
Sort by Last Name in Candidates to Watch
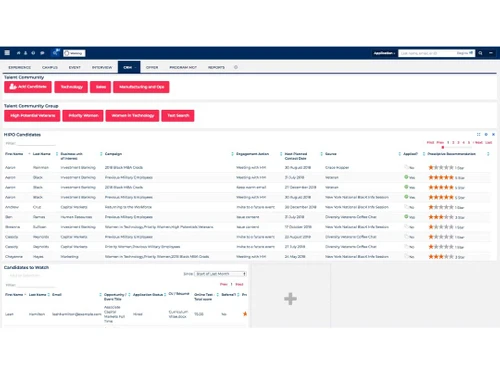(x=49, y=295)
